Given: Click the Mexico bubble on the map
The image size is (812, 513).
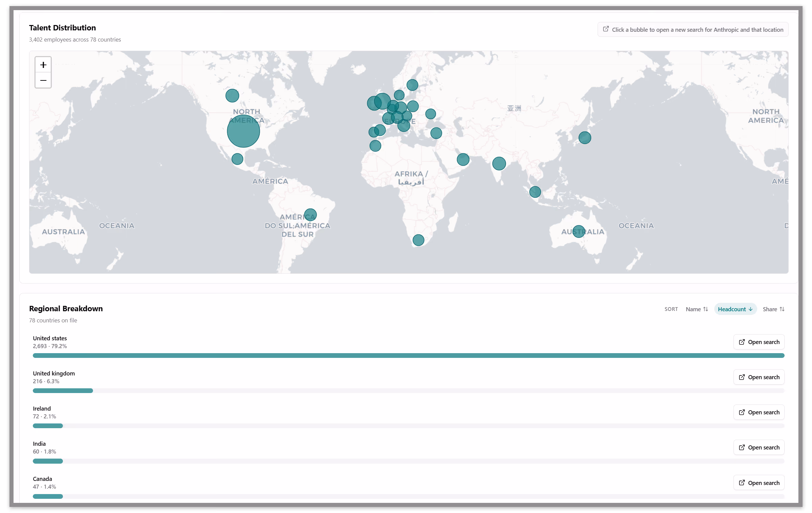Looking at the screenshot, I should (x=237, y=159).
